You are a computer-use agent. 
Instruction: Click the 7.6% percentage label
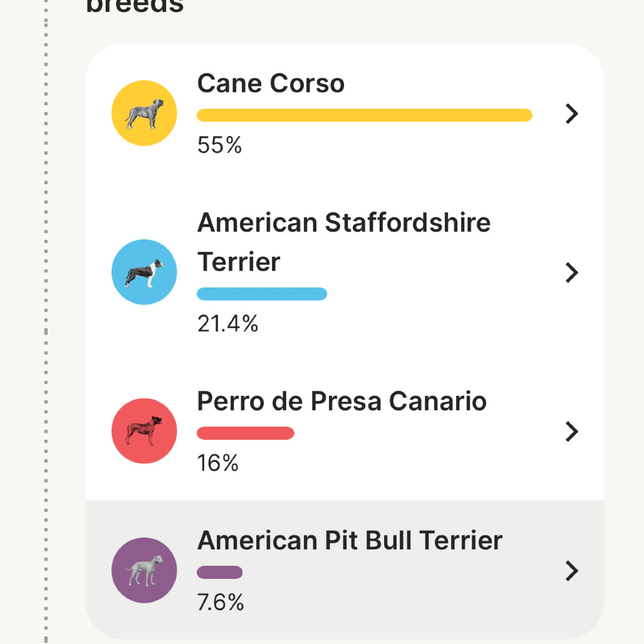click(221, 602)
